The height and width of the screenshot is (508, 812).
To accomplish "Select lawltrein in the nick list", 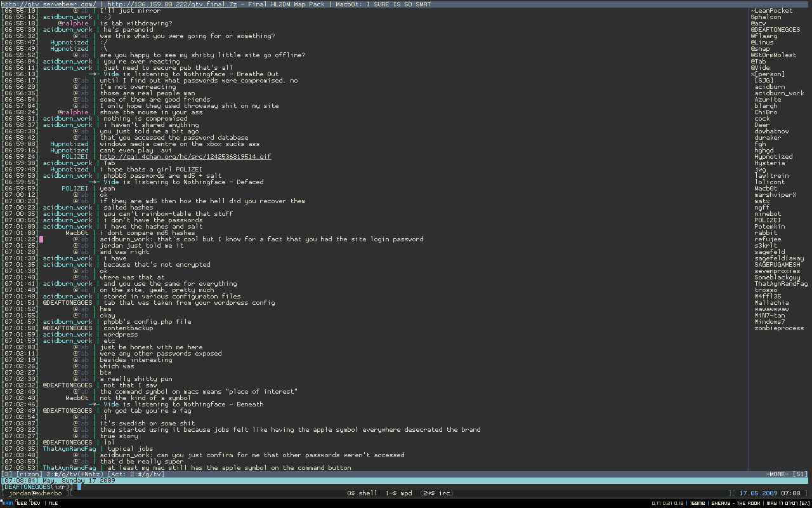I will tap(771, 176).
